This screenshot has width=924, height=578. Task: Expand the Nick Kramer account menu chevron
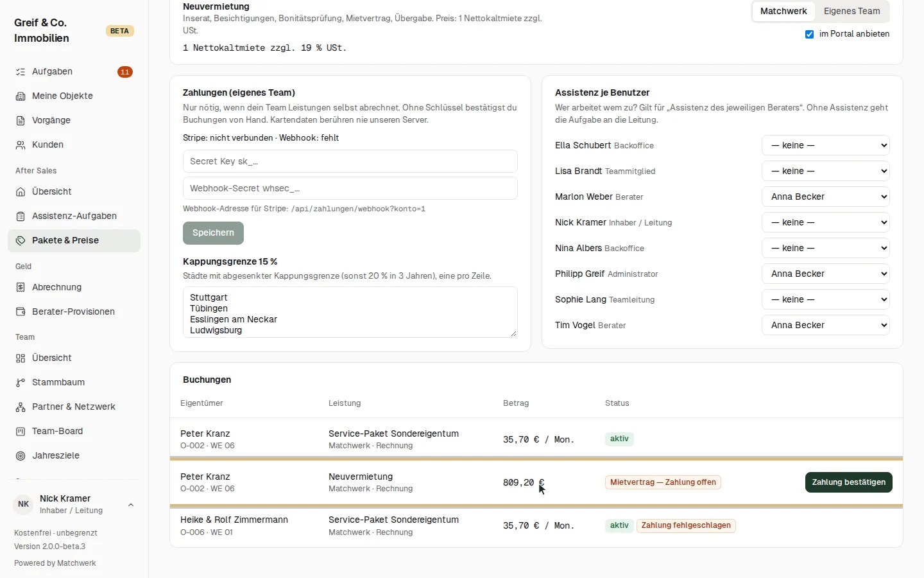pos(131,505)
